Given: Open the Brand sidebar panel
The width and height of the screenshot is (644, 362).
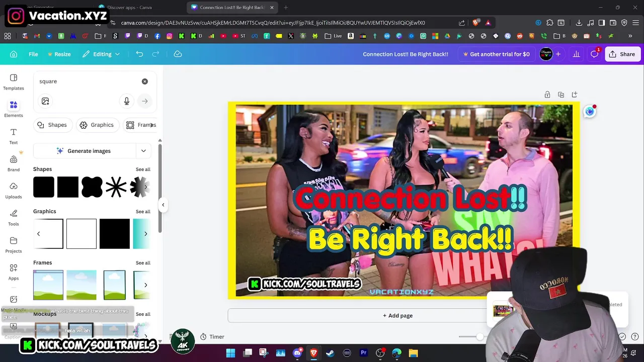Looking at the screenshot, I should [x=14, y=163].
